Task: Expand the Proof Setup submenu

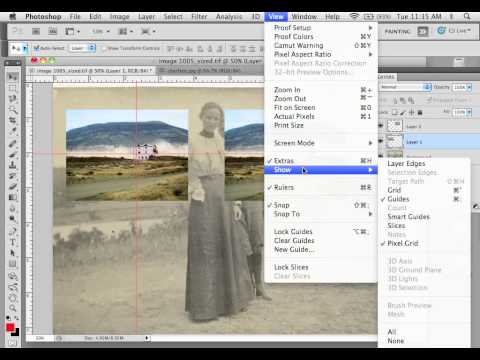Action: (x=321, y=28)
